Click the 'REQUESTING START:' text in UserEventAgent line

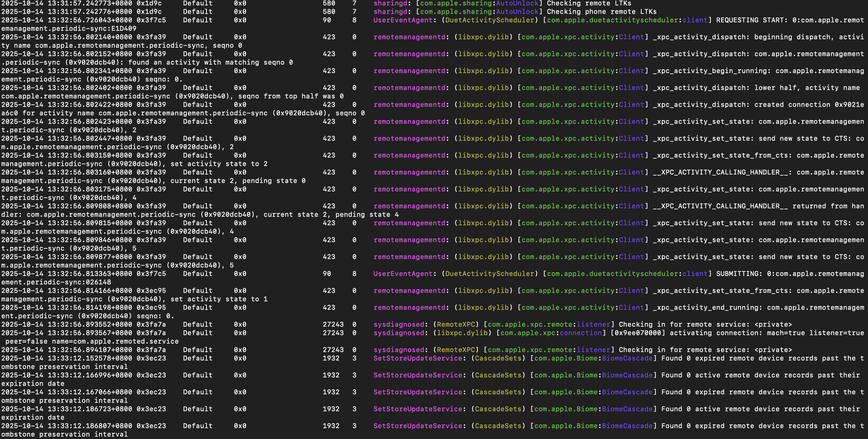point(751,20)
